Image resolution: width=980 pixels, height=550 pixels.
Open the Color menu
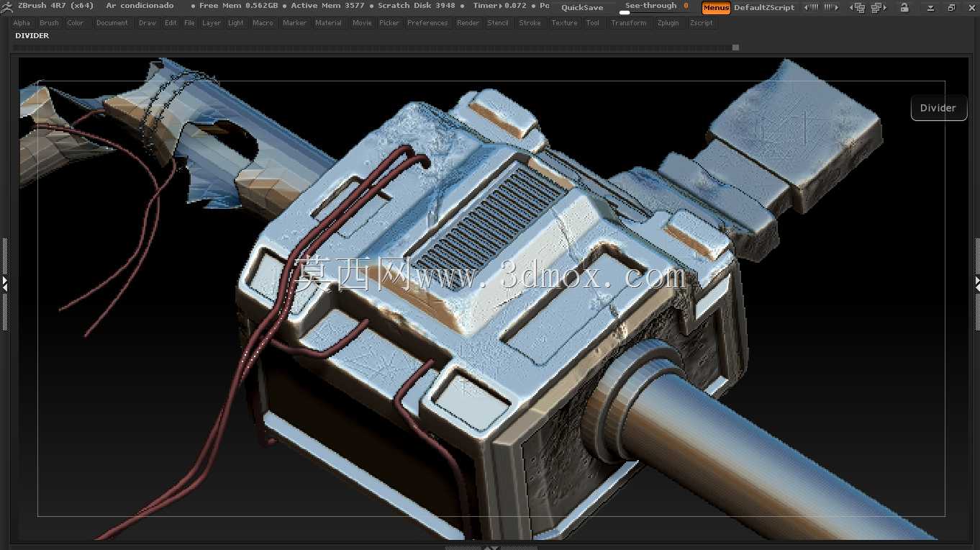pyautogui.click(x=76, y=23)
